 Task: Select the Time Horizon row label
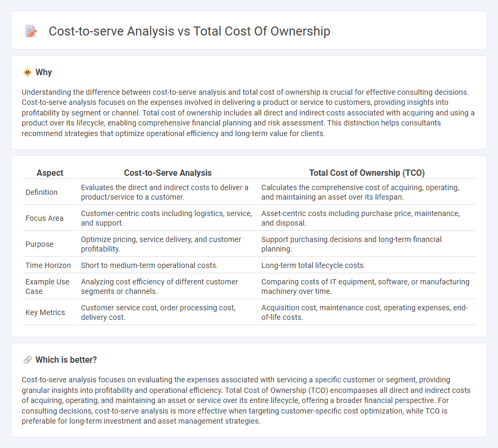[x=48, y=265]
